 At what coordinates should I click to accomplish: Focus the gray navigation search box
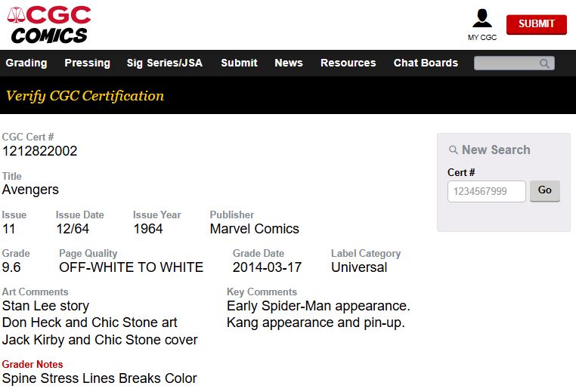coord(514,63)
